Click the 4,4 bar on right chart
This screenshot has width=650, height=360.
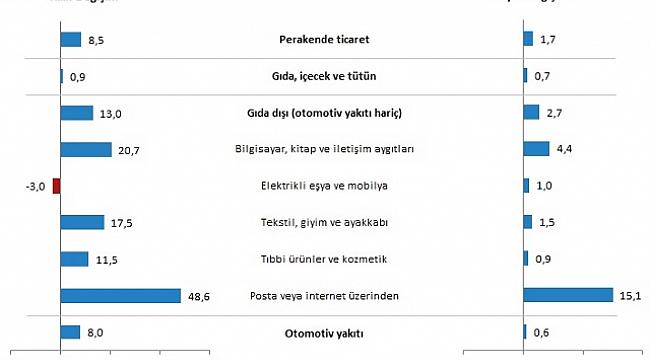(x=536, y=148)
